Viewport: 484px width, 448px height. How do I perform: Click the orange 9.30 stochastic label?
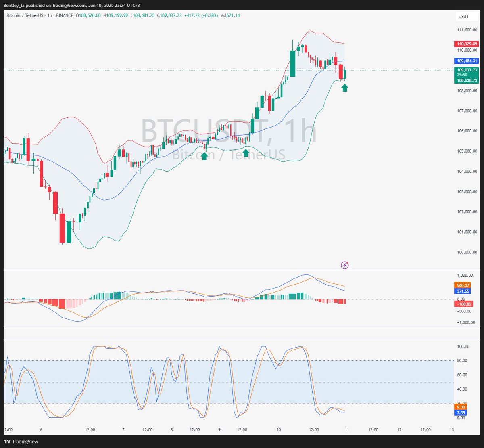point(461,407)
